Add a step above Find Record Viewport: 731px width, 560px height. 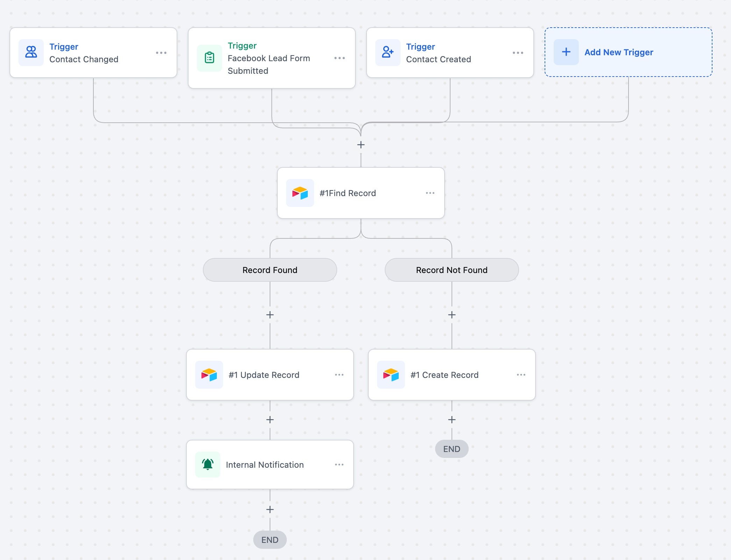(x=361, y=145)
